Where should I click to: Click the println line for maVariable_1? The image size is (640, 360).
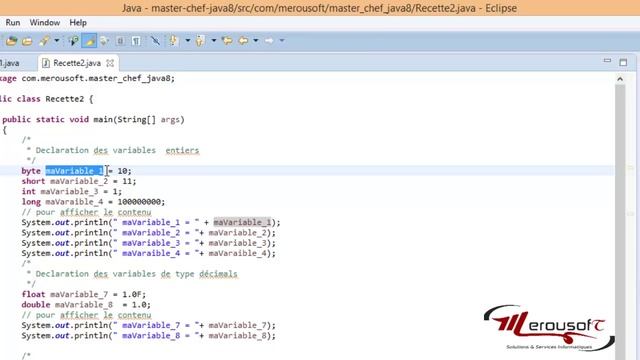click(x=151, y=222)
